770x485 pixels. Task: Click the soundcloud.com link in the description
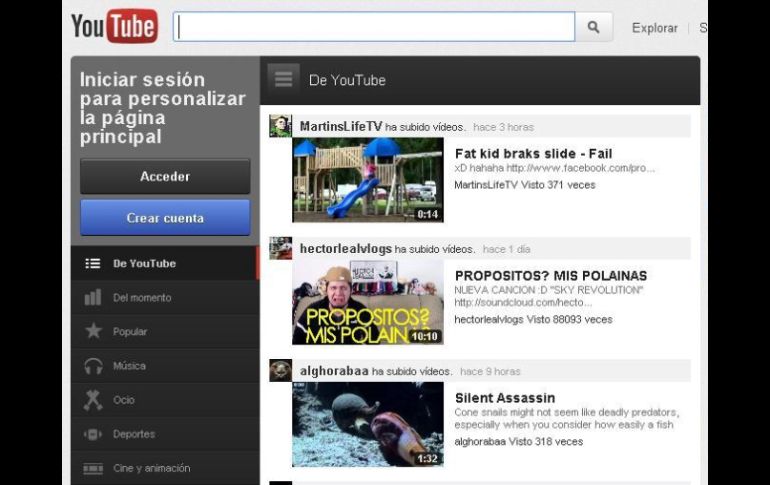523,302
